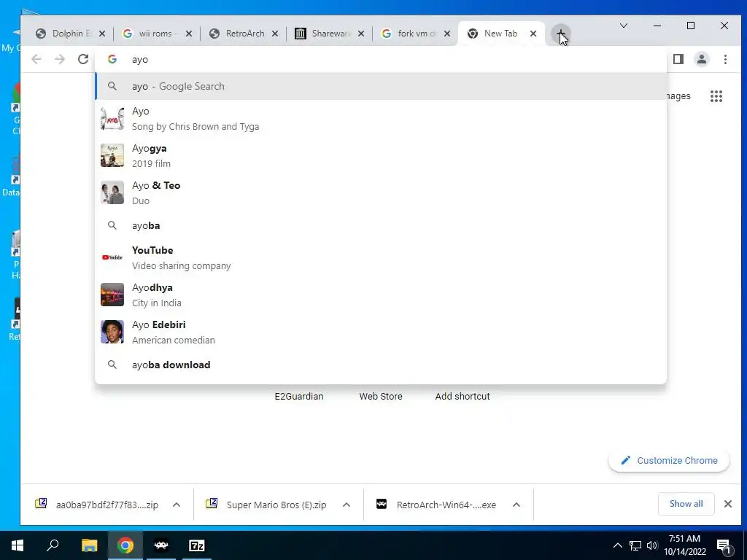Open RetroArch from the taskbar
Image resolution: width=747 pixels, height=560 pixels.
click(161, 545)
